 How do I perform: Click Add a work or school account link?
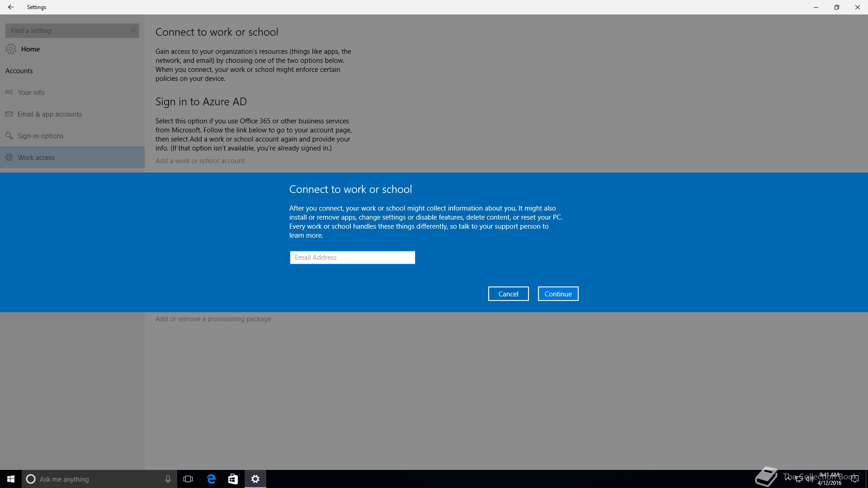[x=200, y=161]
